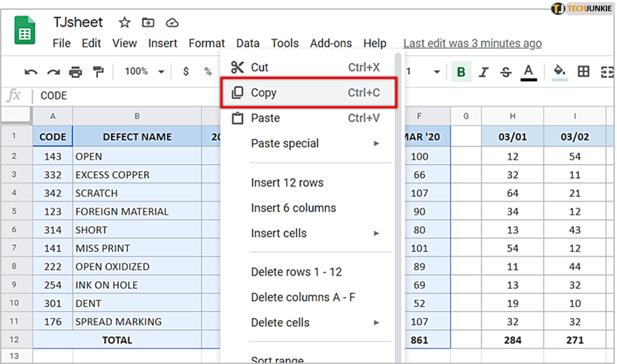Toggle strikethrough formatting
The height and width of the screenshot is (364, 617).
click(x=506, y=71)
